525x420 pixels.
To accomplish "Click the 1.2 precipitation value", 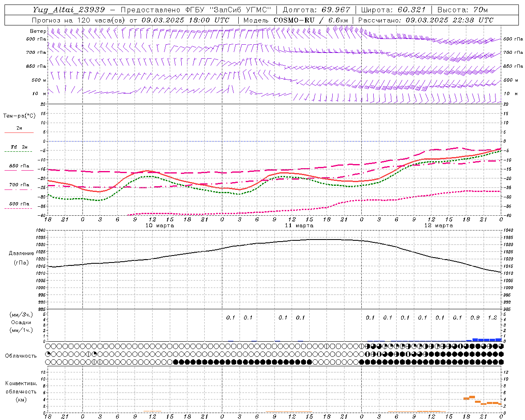I will point(492,317).
